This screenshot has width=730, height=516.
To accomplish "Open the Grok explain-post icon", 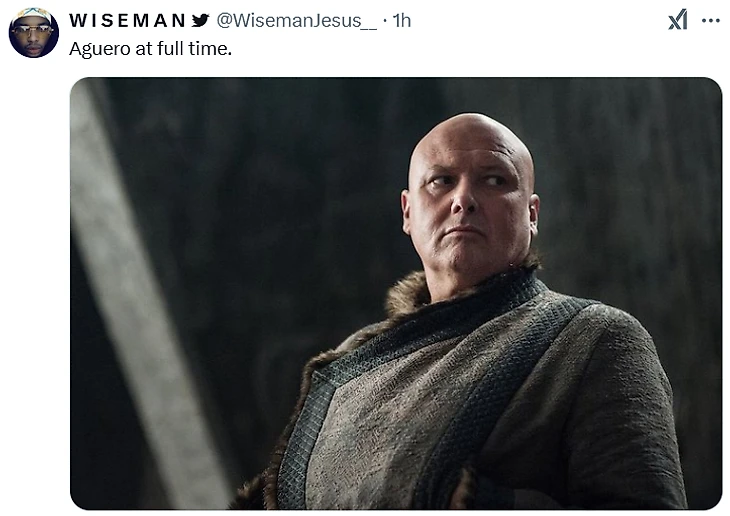I will click(x=677, y=20).
